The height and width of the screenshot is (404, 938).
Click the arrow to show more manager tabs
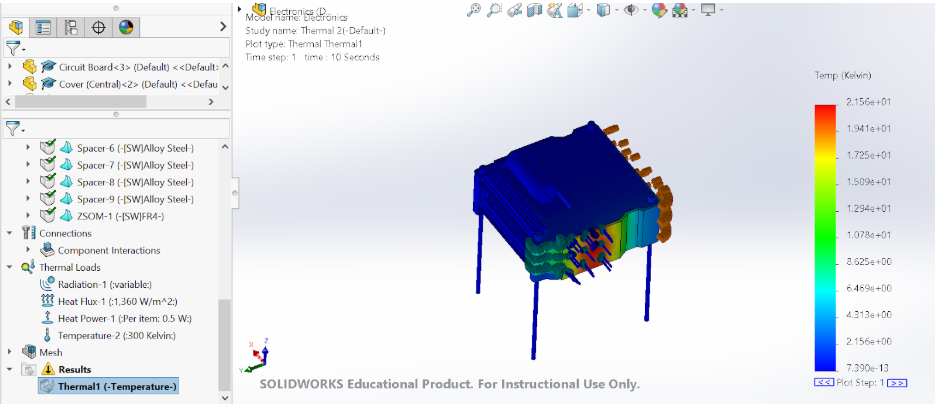point(223,27)
